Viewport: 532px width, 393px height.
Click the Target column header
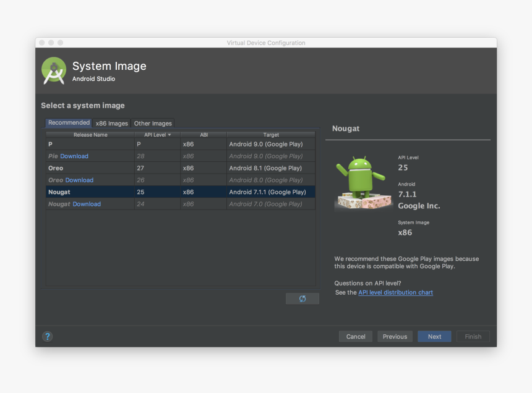tap(271, 135)
